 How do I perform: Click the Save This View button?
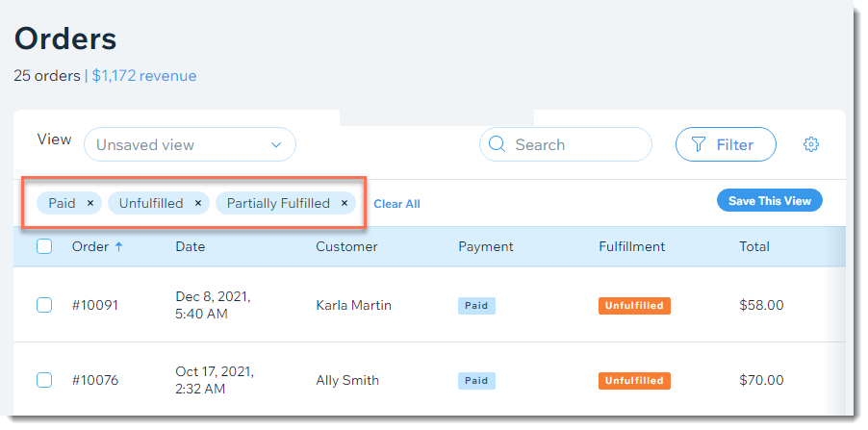pyautogui.click(x=770, y=201)
